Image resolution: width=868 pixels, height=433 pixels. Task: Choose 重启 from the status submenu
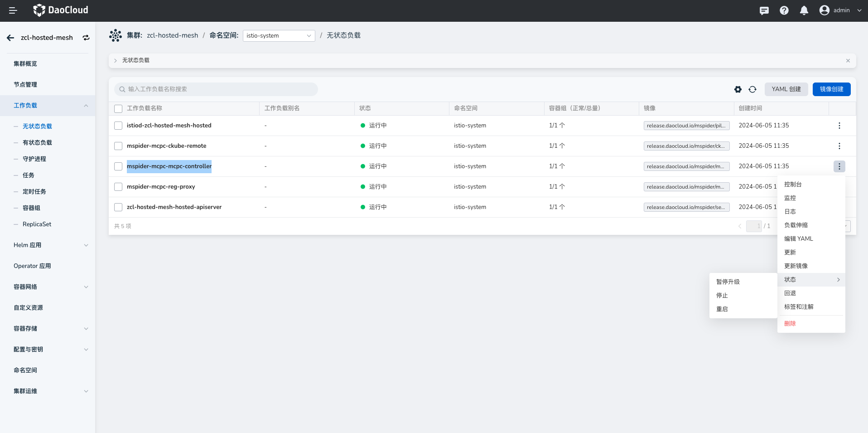coord(722,309)
